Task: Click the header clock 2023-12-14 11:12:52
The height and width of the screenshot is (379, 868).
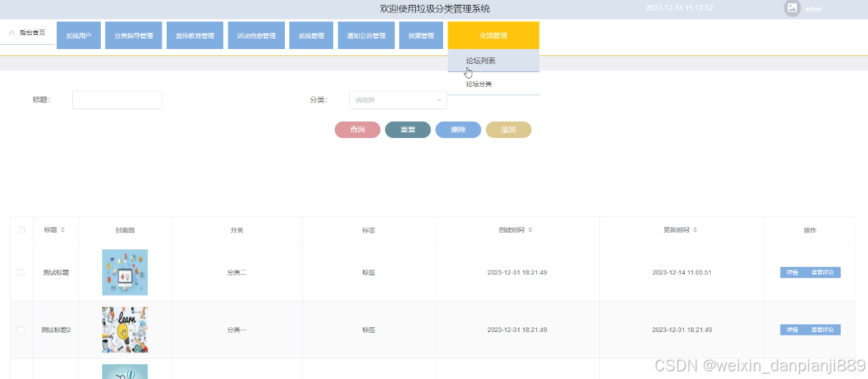Action: pyautogui.click(x=679, y=8)
